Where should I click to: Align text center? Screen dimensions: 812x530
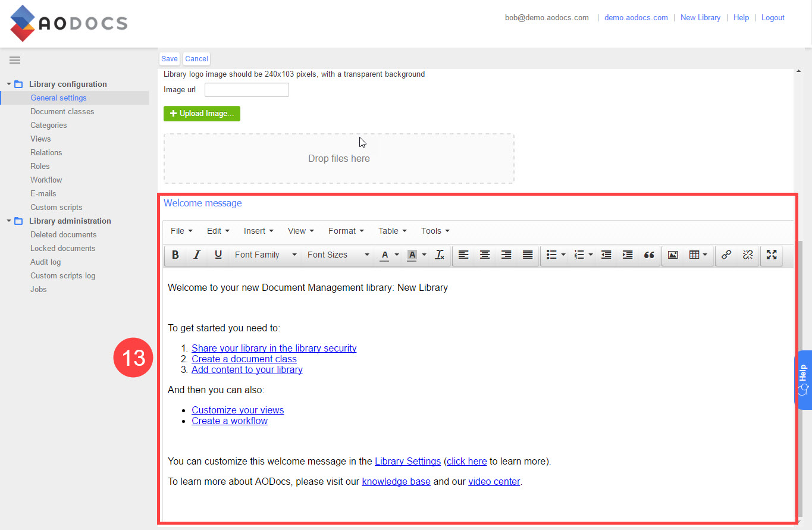pyautogui.click(x=485, y=255)
